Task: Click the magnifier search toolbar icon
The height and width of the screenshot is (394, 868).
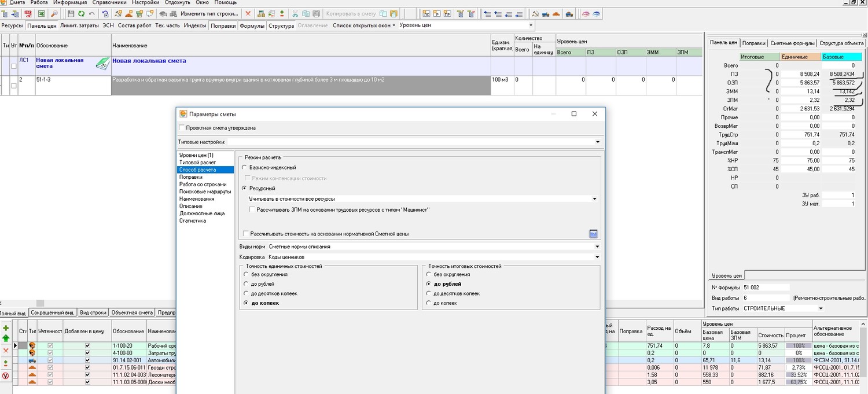Action: (x=54, y=13)
